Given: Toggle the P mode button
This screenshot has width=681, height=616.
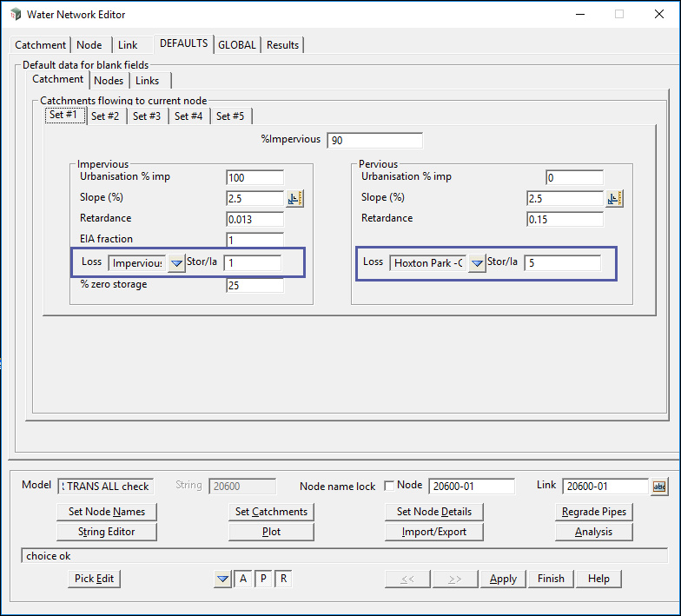Looking at the screenshot, I should (263, 580).
